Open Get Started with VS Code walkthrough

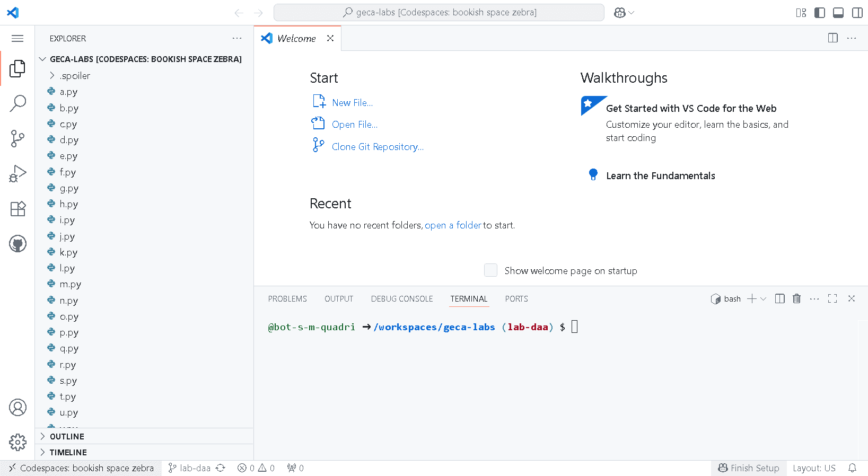tap(691, 108)
